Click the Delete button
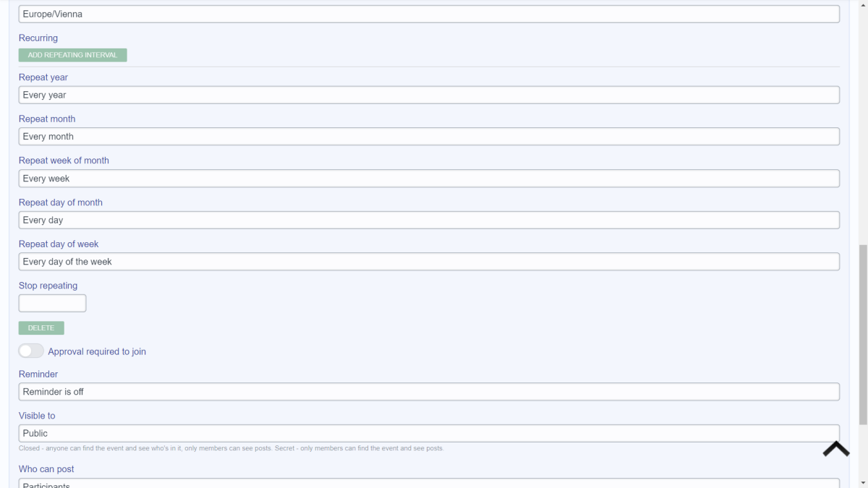The width and height of the screenshot is (868, 488). click(41, 328)
